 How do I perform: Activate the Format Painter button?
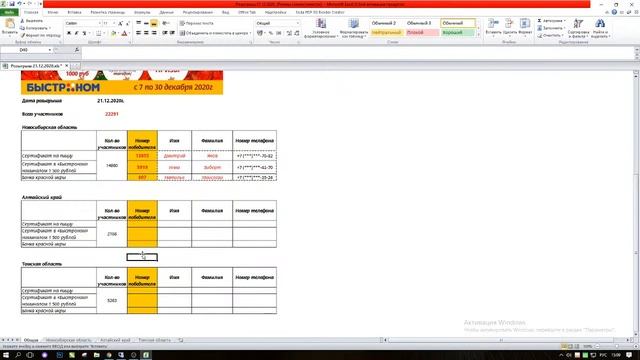(x=40, y=36)
